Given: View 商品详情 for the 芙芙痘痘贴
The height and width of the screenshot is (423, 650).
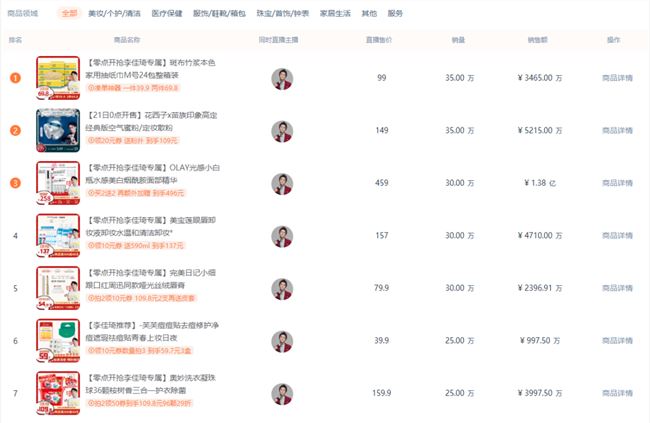Looking at the screenshot, I should [x=617, y=340].
